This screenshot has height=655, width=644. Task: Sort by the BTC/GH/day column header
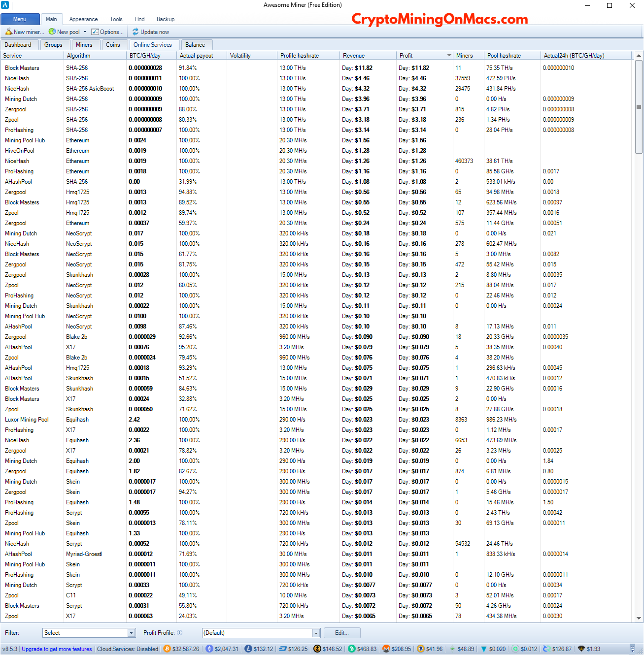point(152,56)
